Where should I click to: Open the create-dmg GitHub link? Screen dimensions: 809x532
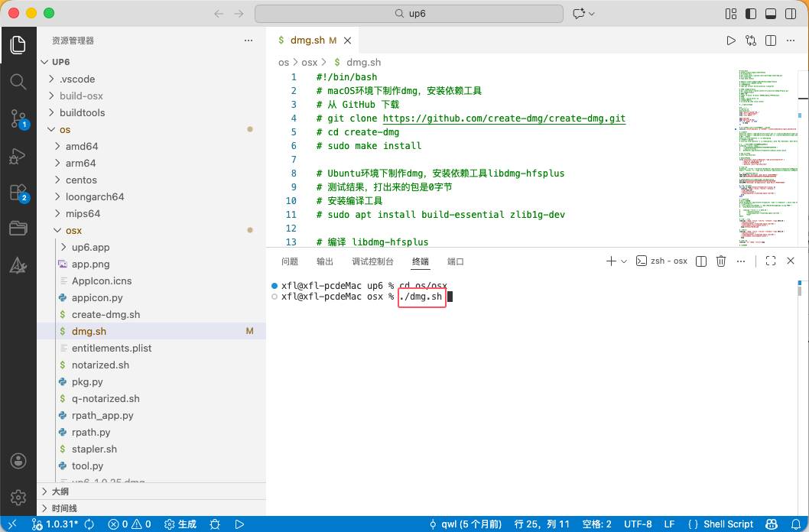pyautogui.click(x=504, y=118)
